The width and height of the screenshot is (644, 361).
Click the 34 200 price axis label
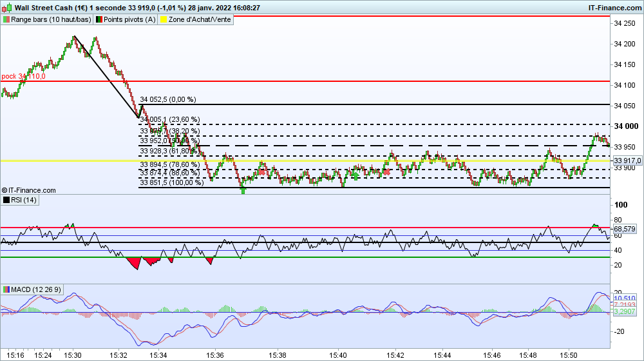(x=624, y=44)
